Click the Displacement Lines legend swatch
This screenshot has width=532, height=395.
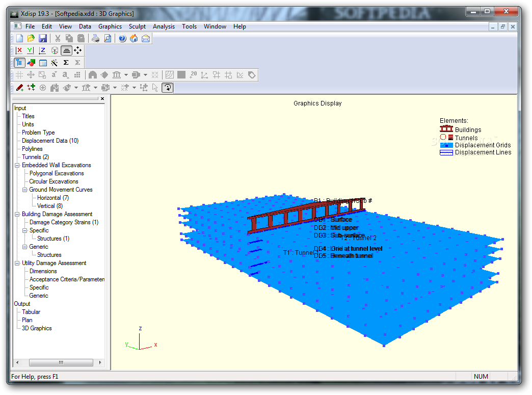[446, 153]
